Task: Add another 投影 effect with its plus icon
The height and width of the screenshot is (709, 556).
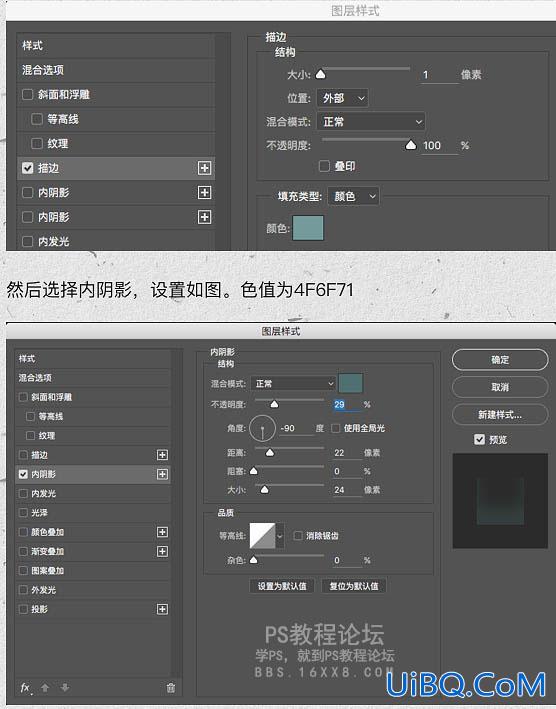Action: coord(162,609)
